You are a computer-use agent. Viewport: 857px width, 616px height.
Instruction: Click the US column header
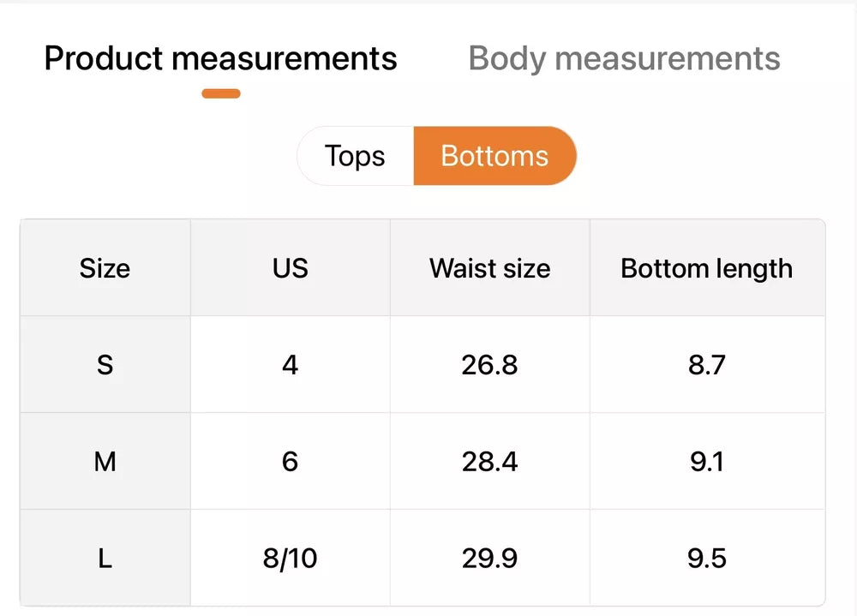point(291,268)
